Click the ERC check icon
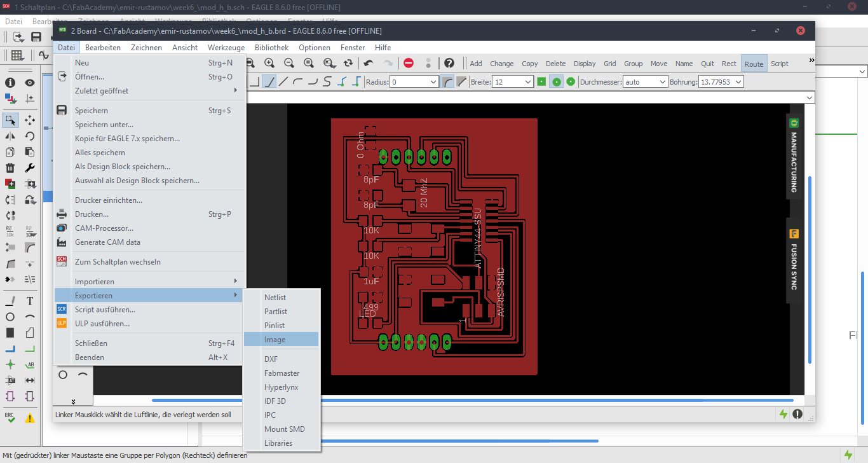 pyautogui.click(x=10, y=417)
